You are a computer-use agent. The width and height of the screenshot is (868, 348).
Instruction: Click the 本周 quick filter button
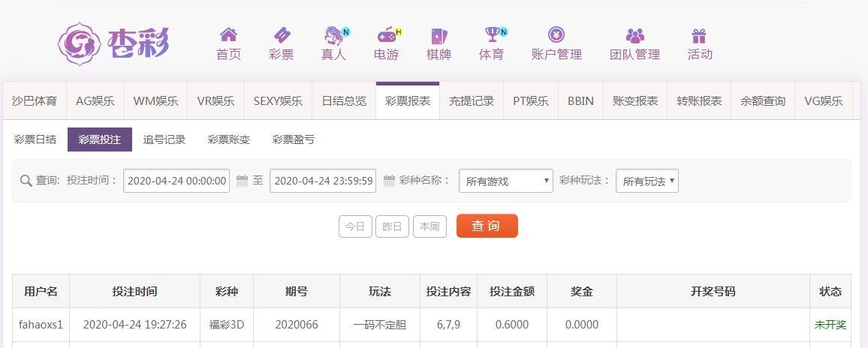[x=429, y=226]
